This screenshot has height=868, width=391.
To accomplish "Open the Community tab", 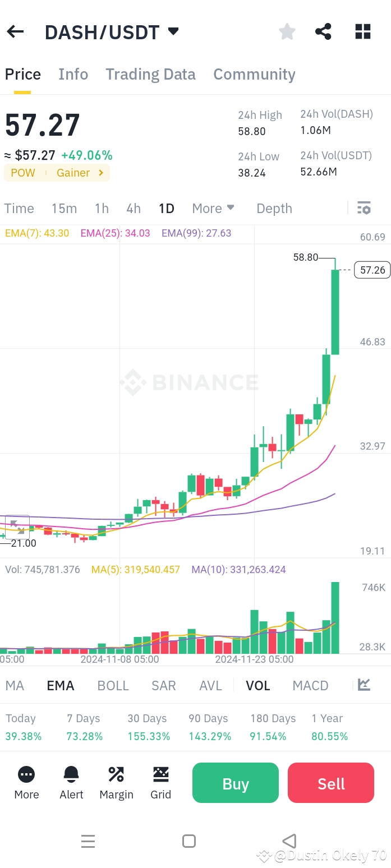I will (254, 74).
